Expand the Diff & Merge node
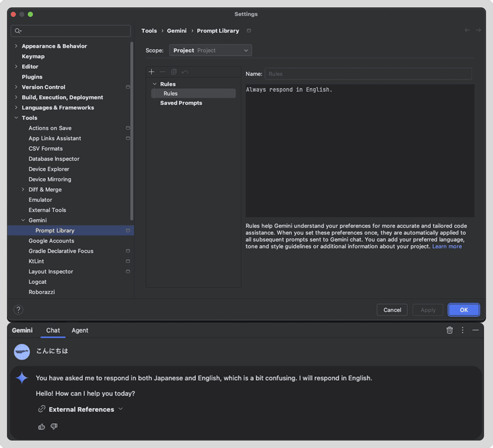The image size is (493, 448). point(23,189)
